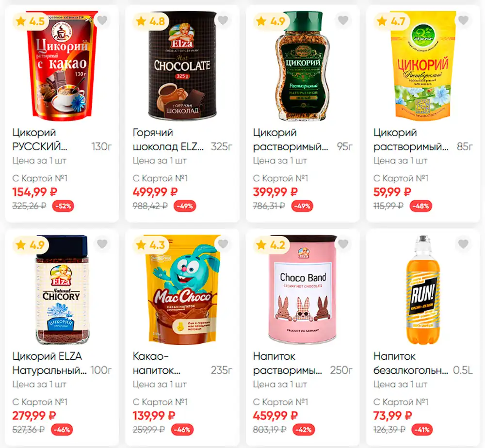
Task: Toggle heart on MacChoco какао-напиток
Action: click(x=223, y=244)
